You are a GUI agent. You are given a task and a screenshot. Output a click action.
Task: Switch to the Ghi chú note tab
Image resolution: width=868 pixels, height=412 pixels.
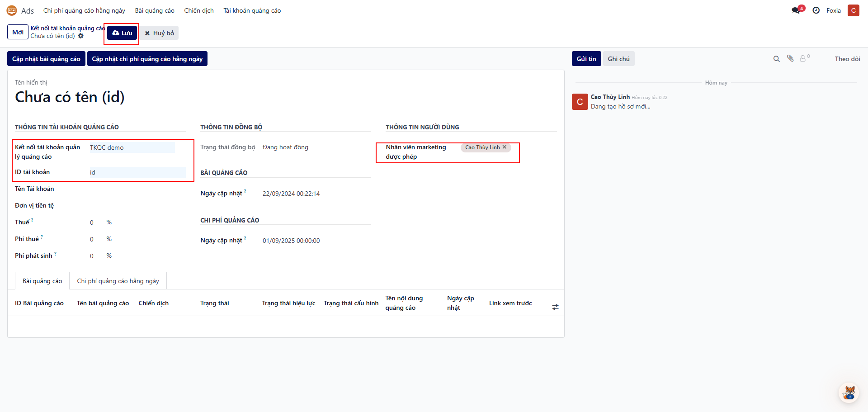pyautogui.click(x=618, y=59)
